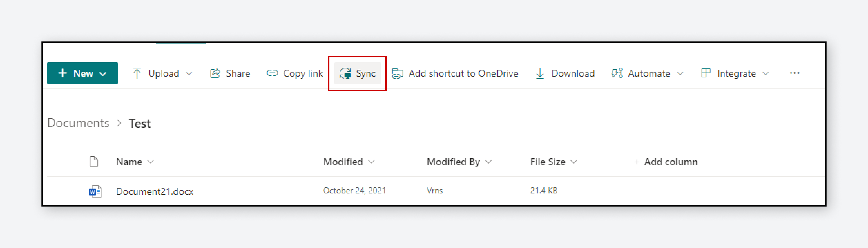Click the 21.4 KB file size cell
The image size is (868, 248).
click(544, 190)
